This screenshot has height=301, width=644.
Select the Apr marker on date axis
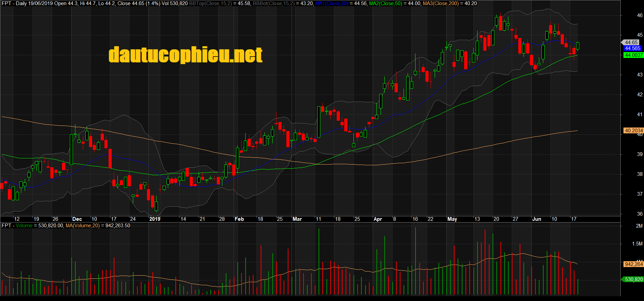coord(377,219)
